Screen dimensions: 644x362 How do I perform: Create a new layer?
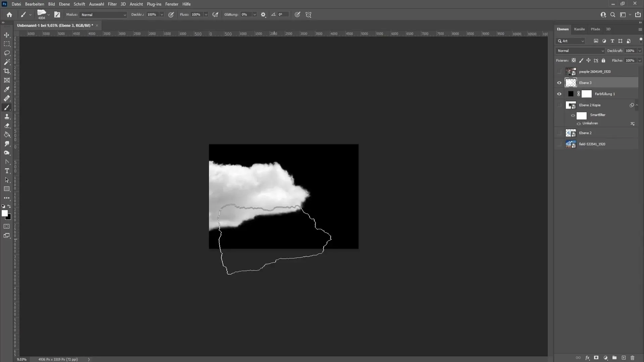coord(624,358)
